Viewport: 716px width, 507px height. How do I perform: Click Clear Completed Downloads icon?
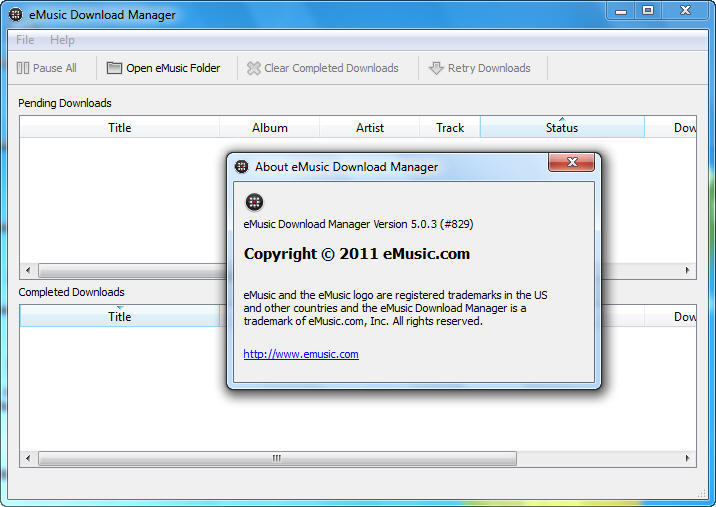pos(254,68)
